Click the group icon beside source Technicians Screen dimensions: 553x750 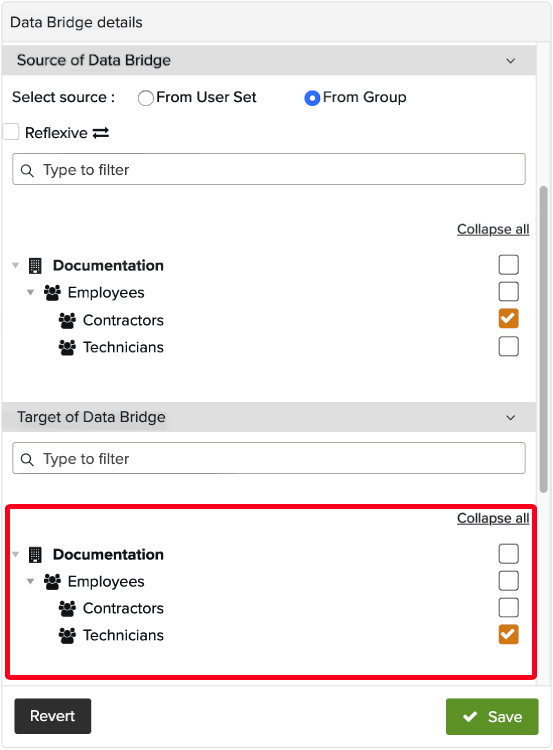[67, 347]
